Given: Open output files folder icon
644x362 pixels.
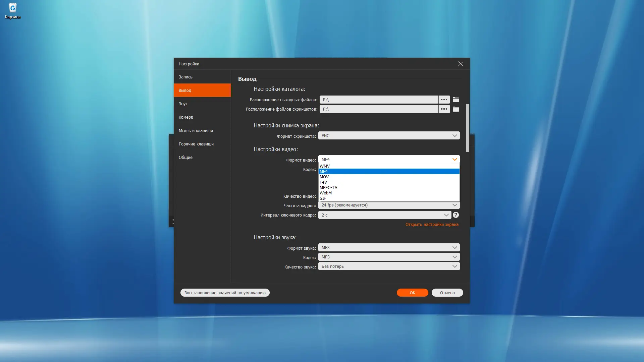Looking at the screenshot, I should coord(455,100).
